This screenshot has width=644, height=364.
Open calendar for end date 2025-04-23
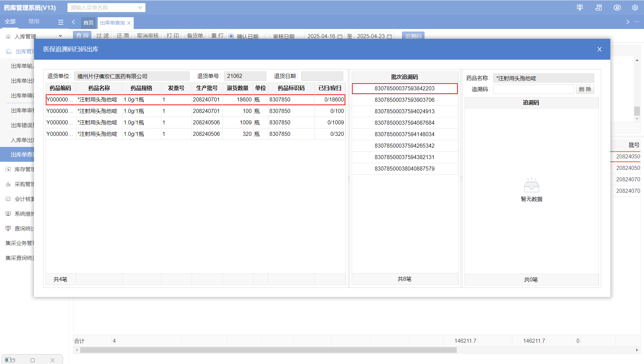tap(389, 36)
